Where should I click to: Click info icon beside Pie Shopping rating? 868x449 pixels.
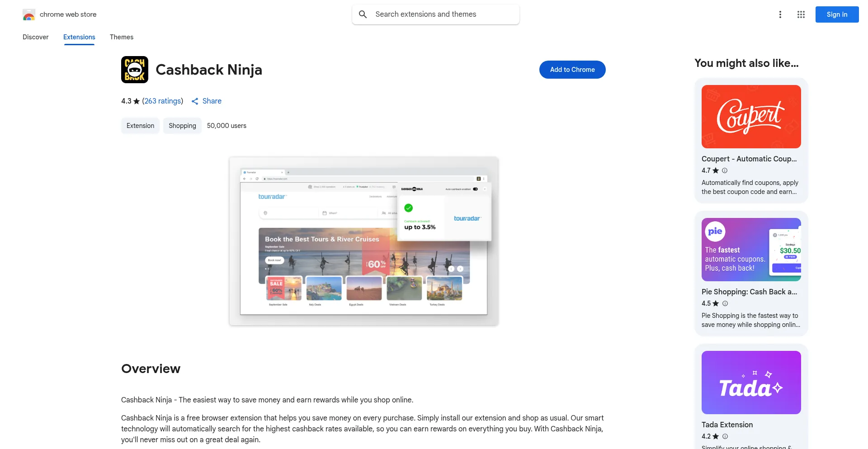[x=725, y=303]
